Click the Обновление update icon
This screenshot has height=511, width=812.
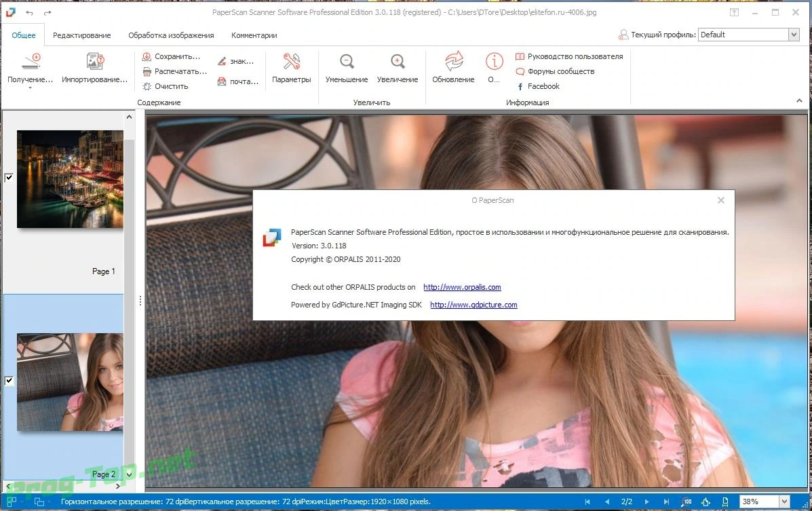pyautogui.click(x=454, y=62)
